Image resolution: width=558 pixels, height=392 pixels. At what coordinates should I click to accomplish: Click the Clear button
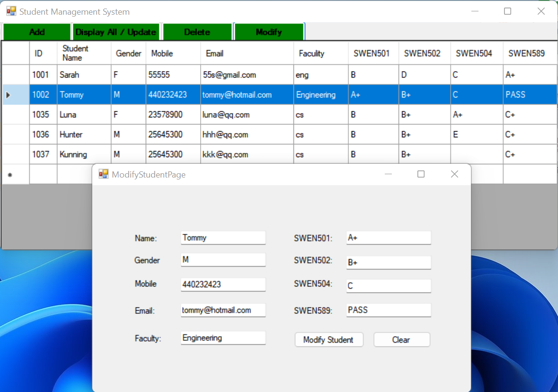tap(401, 339)
